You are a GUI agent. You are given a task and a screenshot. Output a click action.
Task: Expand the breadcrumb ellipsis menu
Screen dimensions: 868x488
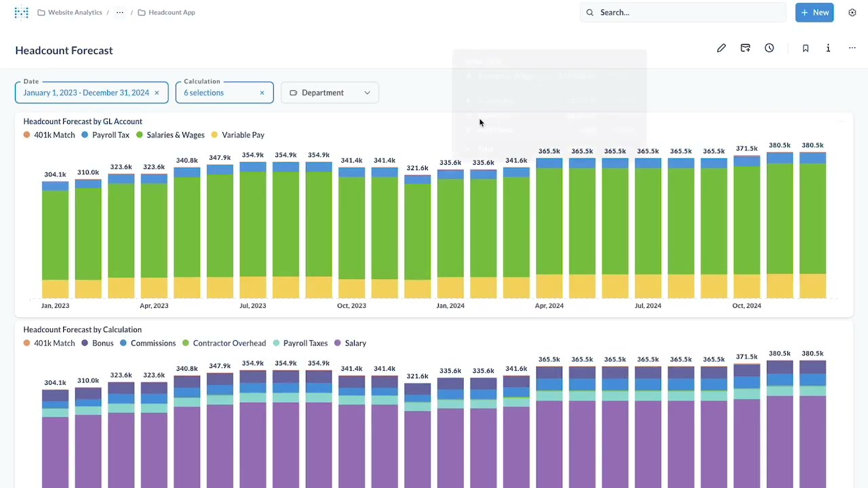[x=120, y=12]
